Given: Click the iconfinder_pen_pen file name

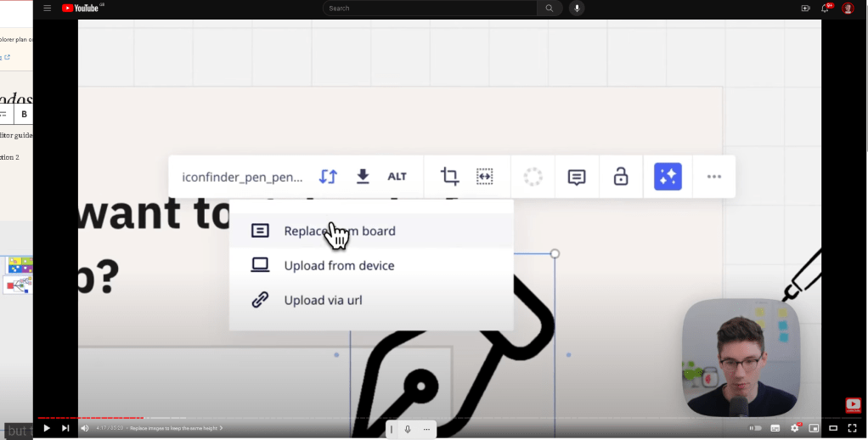Looking at the screenshot, I should 242,178.
